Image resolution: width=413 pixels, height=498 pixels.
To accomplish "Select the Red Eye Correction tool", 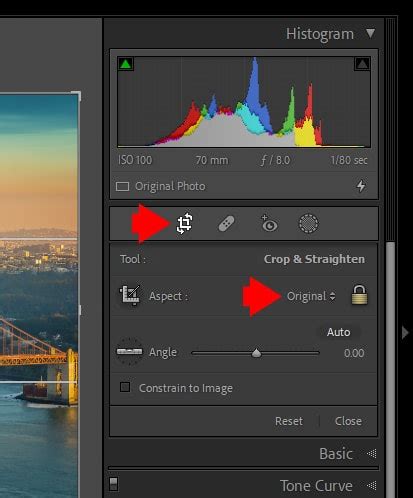I will pyautogui.click(x=269, y=224).
